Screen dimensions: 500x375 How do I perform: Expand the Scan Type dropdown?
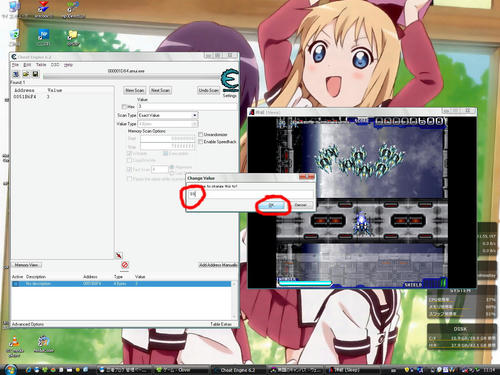pyautogui.click(x=168, y=115)
